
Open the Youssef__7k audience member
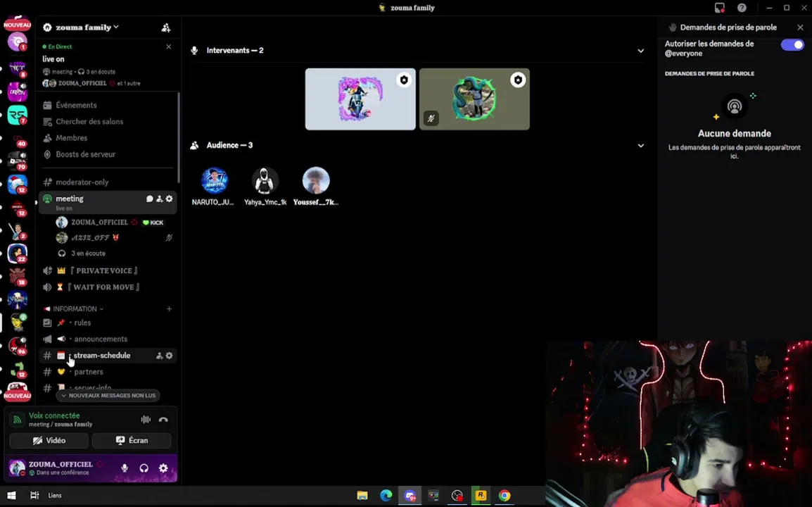[x=316, y=187]
